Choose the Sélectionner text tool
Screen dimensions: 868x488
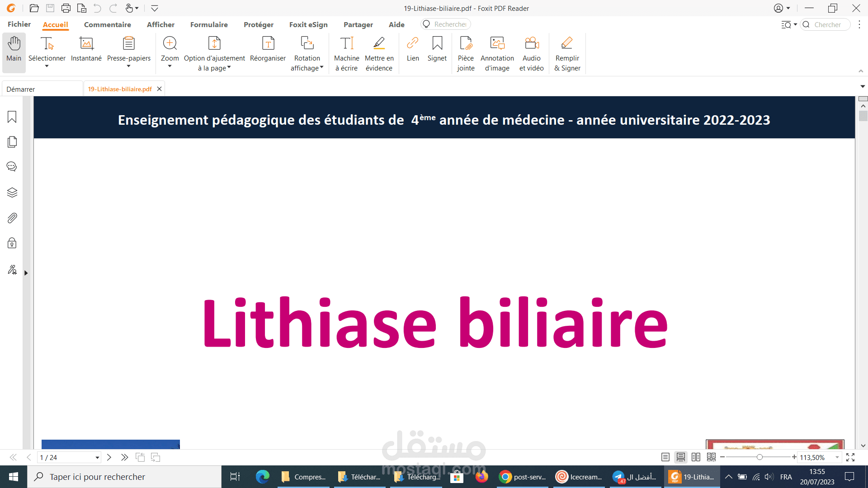tap(47, 50)
